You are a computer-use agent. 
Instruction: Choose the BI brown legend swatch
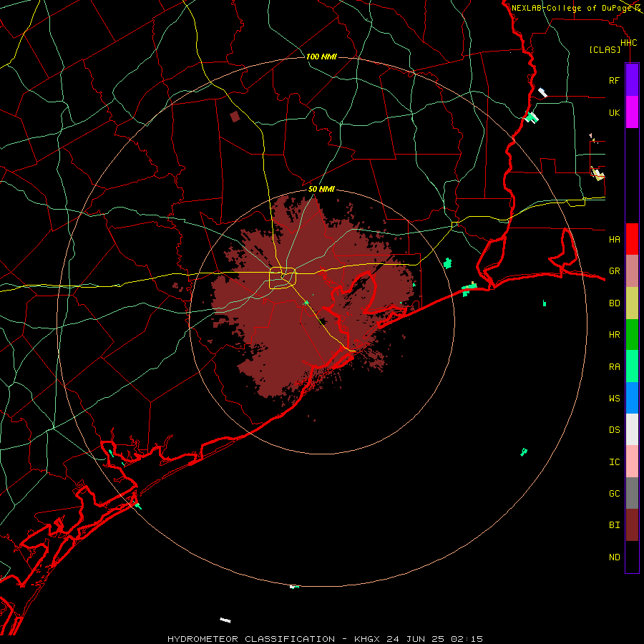click(632, 525)
